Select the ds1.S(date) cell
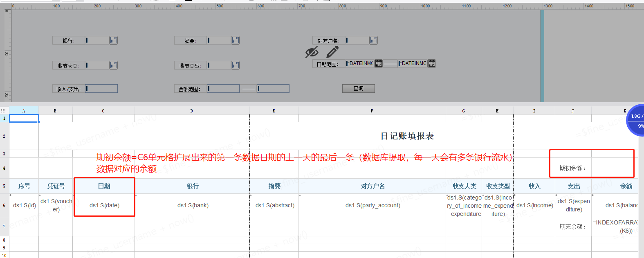The width and height of the screenshot is (644, 258). 104,205
